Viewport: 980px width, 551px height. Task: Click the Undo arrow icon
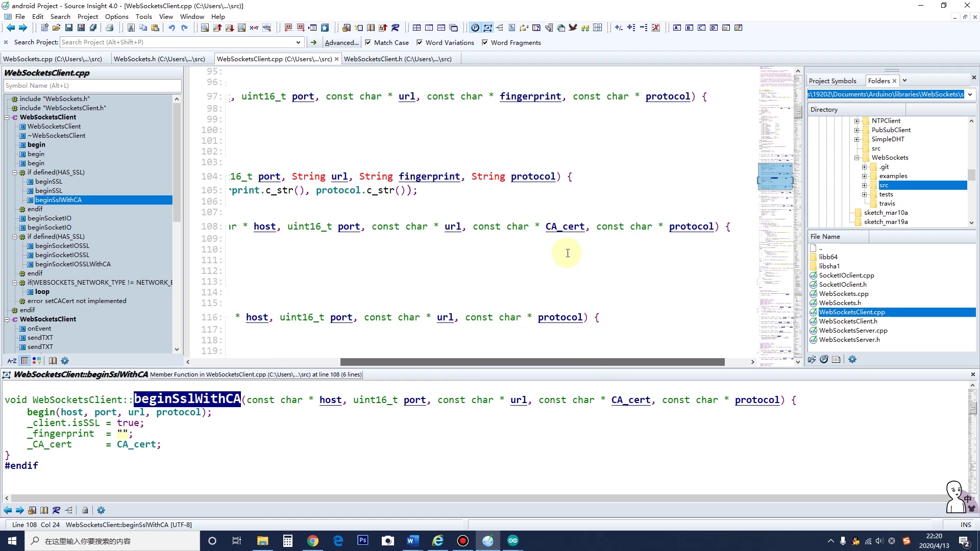pyautogui.click(x=172, y=28)
